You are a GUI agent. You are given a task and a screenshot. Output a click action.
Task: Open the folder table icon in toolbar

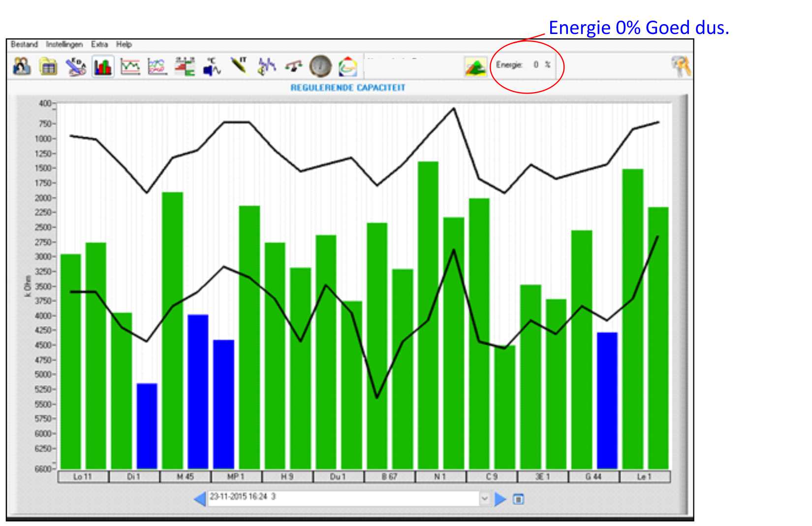coord(48,66)
